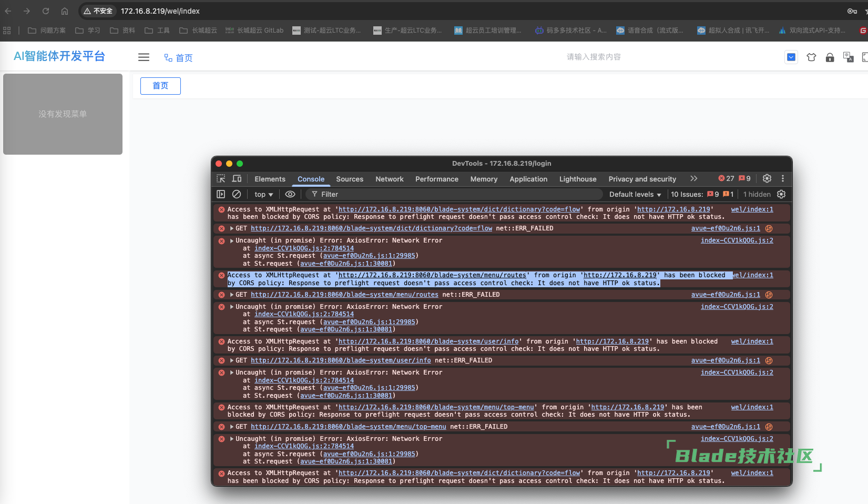The height and width of the screenshot is (504, 868).
Task: Switch to the Sources tab
Action: click(x=350, y=179)
